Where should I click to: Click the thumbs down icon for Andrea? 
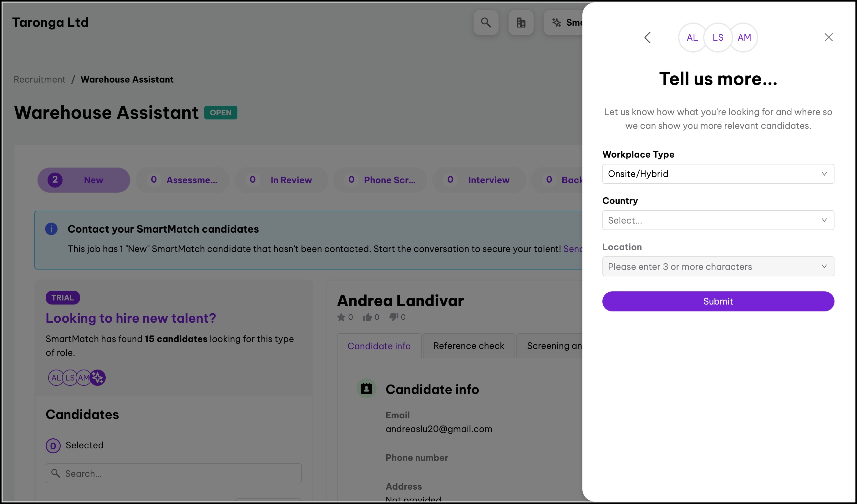point(393,317)
